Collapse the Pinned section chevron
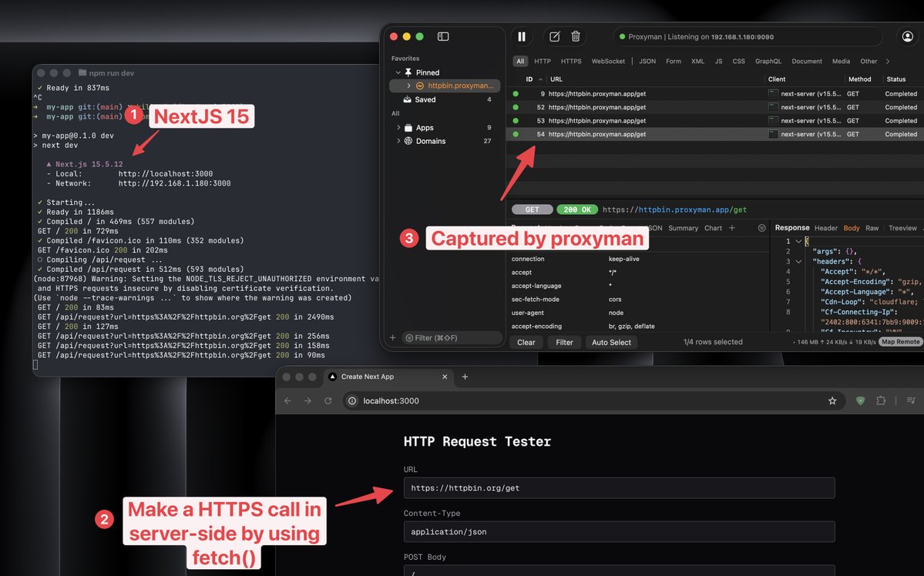The width and height of the screenshot is (924, 576). point(398,72)
